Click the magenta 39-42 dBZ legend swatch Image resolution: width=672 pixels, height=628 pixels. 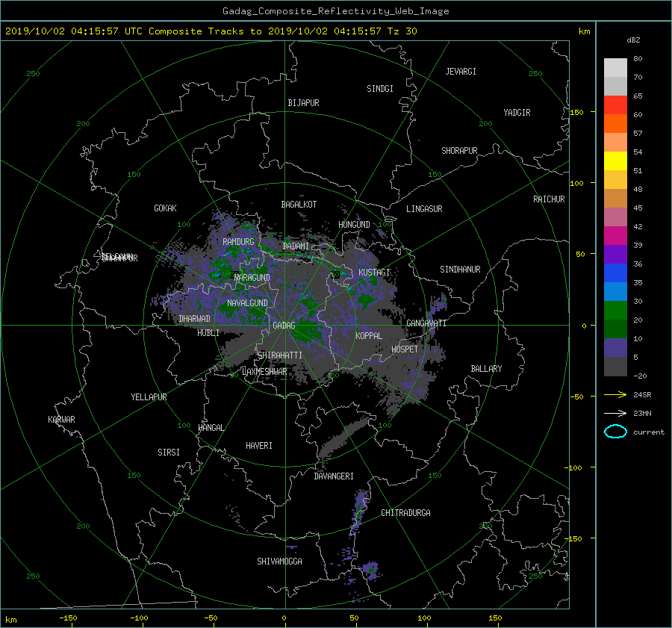[x=615, y=236]
